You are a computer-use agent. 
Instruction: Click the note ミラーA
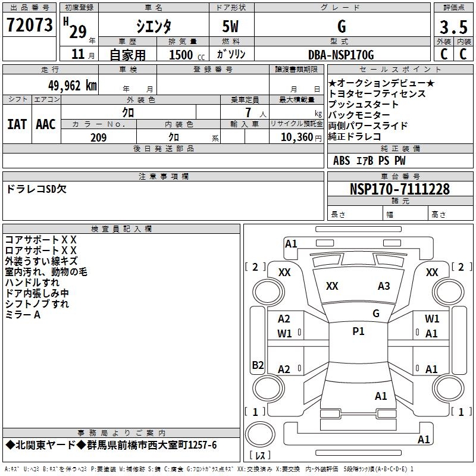23,315
